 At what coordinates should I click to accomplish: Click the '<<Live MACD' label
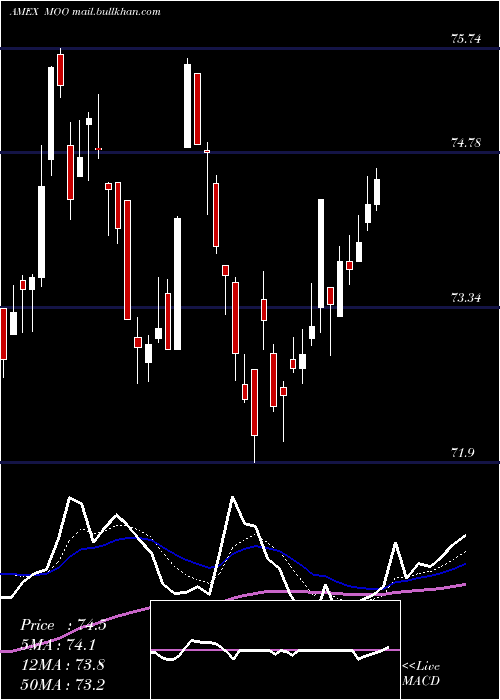click(x=421, y=673)
